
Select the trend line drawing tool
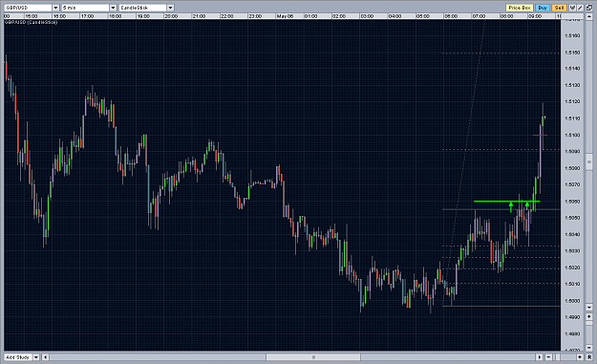(x=580, y=8)
